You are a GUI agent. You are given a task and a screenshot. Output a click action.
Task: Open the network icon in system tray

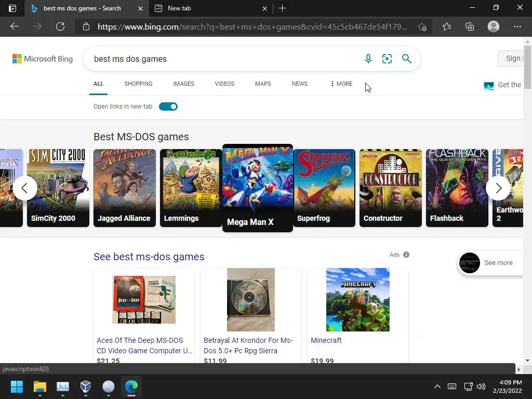tap(468, 387)
